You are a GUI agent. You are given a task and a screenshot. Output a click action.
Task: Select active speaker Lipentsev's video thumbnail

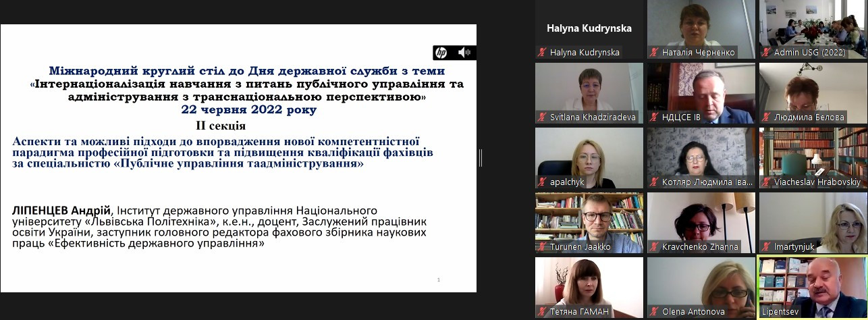(x=813, y=287)
